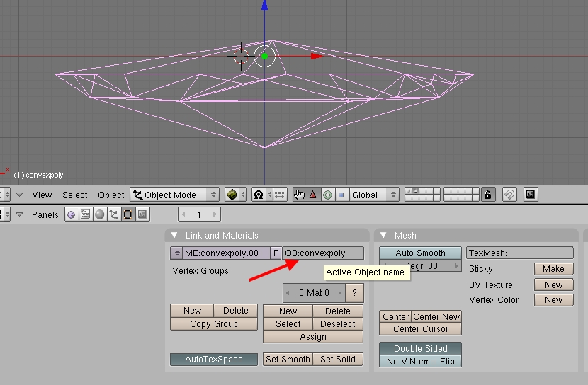Click the red X-axis manipulator arrow

pos(317,56)
